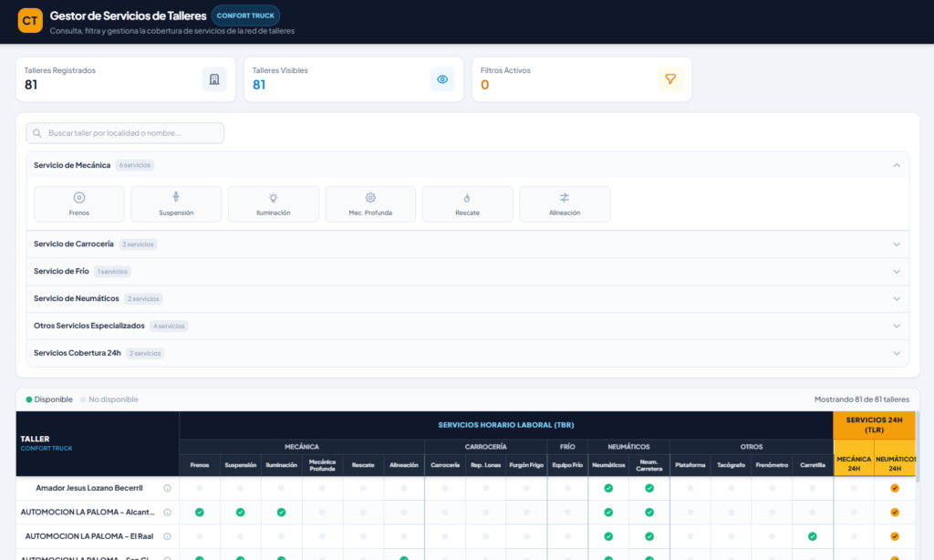
Task: Click Iluminación check for LA PALOMA - Alcant...
Action: pyautogui.click(x=281, y=513)
